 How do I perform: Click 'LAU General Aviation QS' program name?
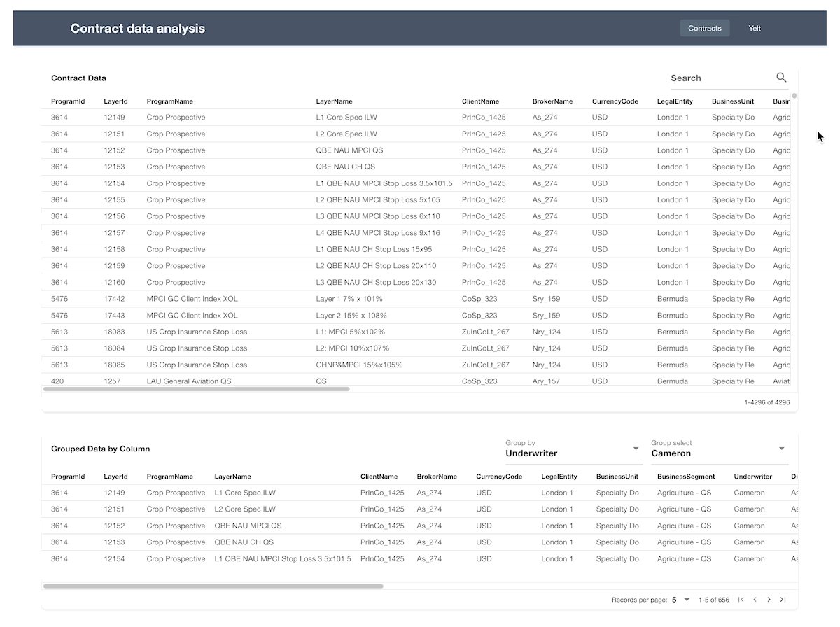coord(189,381)
